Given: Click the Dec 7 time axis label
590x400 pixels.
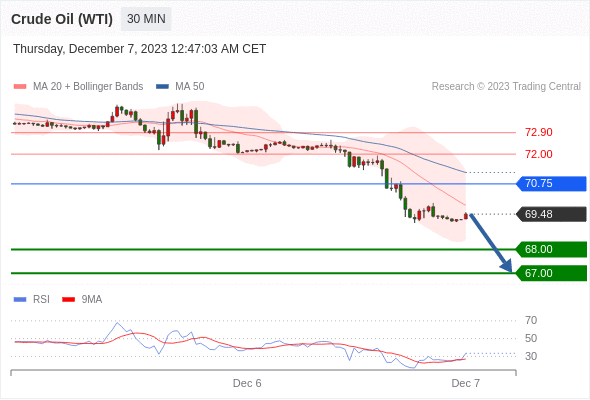Looking at the screenshot, I should [x=465, y=383].
